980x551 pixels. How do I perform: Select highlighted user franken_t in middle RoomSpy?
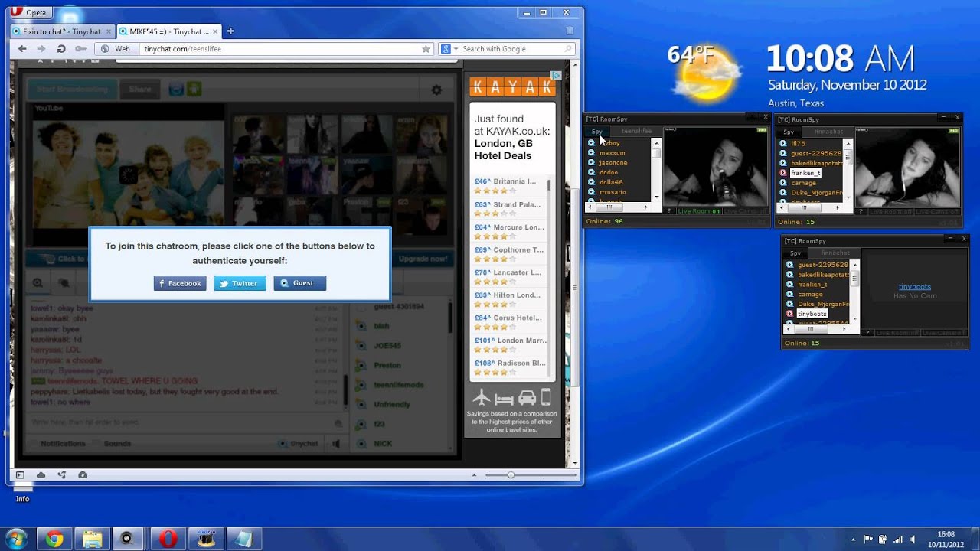805,173
